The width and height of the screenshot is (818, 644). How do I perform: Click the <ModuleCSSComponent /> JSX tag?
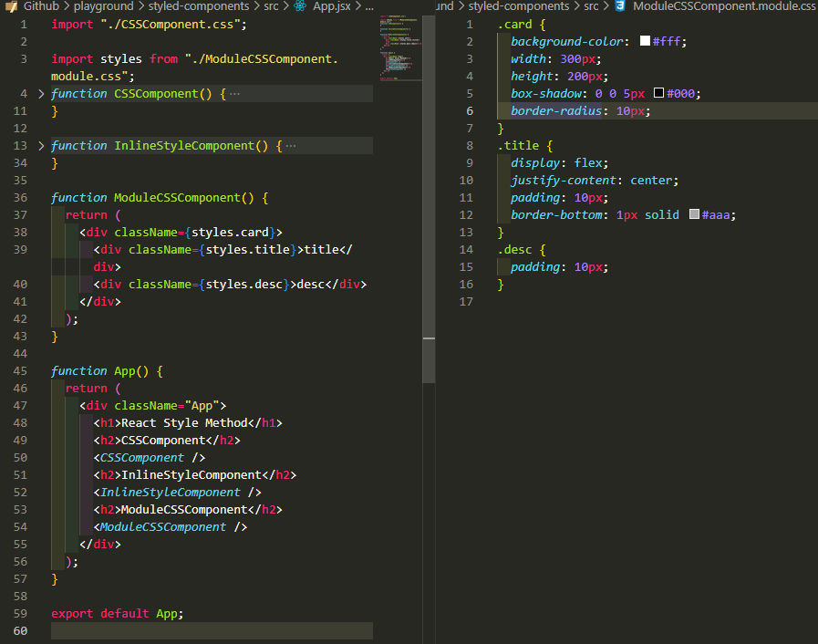pos(171,527)
